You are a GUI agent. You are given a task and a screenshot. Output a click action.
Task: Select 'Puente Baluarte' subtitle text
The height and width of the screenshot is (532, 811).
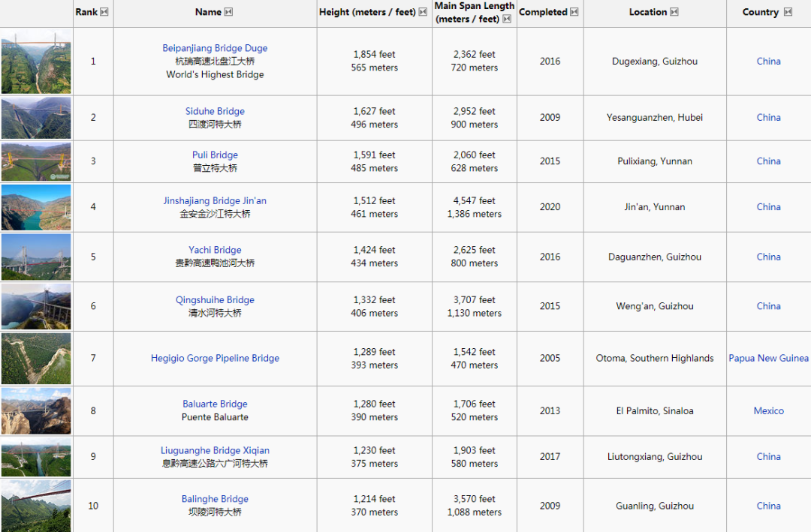(215, 417)
